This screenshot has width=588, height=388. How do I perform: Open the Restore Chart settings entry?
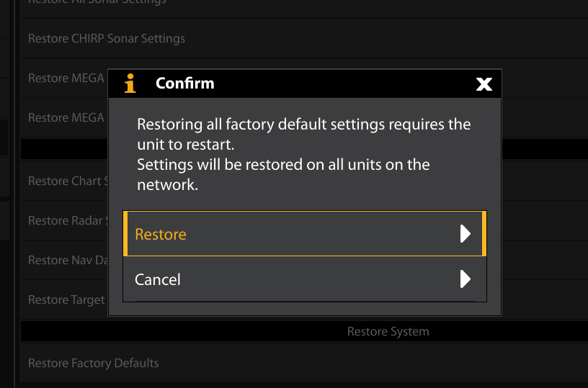pyautogui.click(x=68, y=181)
